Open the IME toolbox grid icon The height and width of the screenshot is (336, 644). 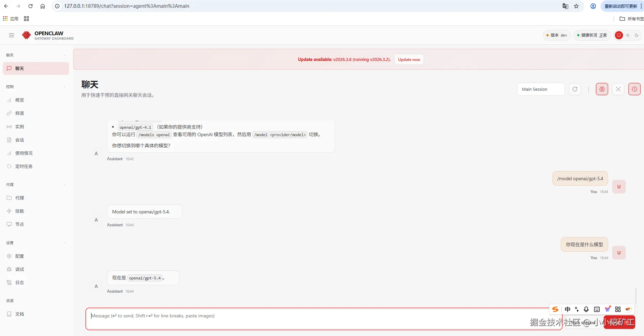tap(618, 309)
